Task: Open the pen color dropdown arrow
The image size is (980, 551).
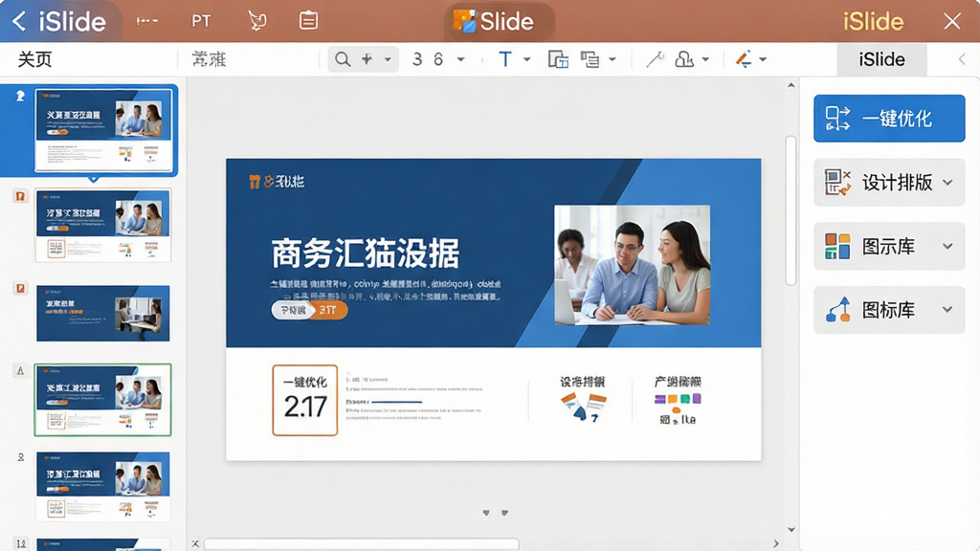Action: 763,60
